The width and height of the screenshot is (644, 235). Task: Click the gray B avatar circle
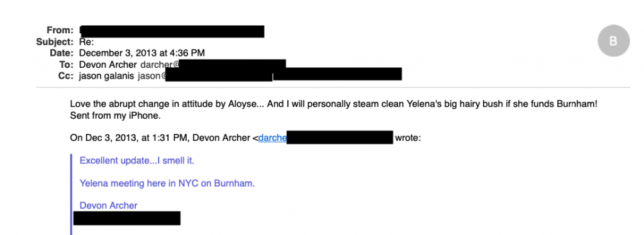point(613,41)
